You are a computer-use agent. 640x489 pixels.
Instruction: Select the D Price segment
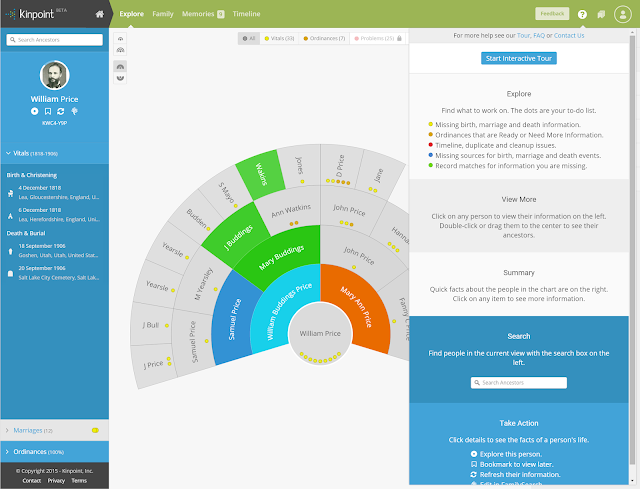tap(340, 167)
